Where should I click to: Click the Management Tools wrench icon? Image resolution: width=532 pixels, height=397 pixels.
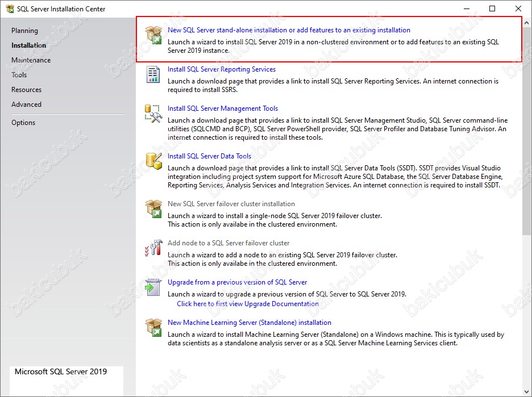pyautogui.click(x=153, y=114)
